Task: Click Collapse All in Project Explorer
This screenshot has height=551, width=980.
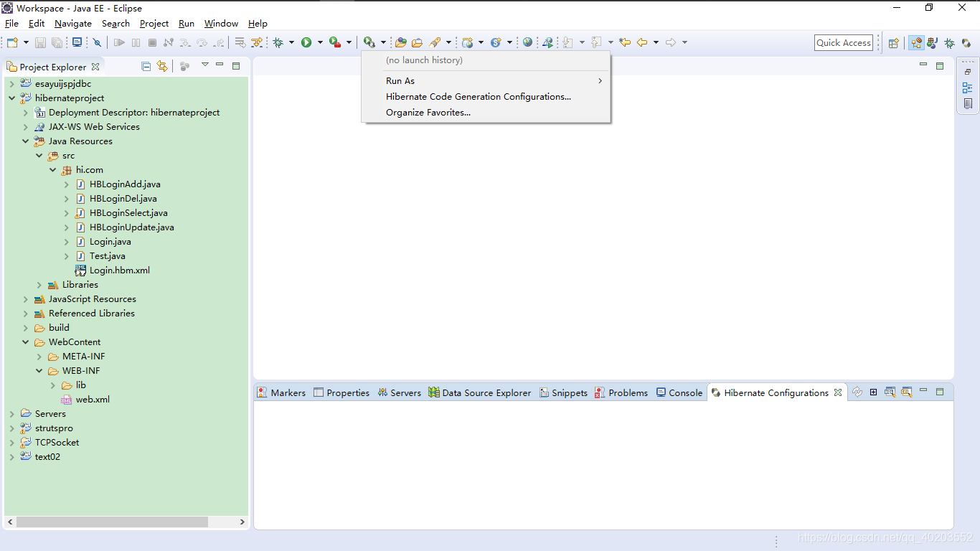Action: [146, 66]
